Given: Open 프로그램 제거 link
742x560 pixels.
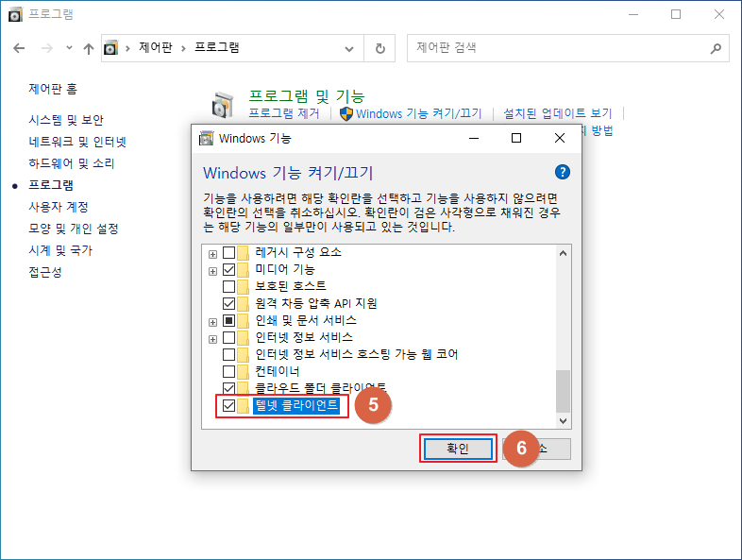Looking at the screenshot, I should pyautogui.click(x=284, y=113).
